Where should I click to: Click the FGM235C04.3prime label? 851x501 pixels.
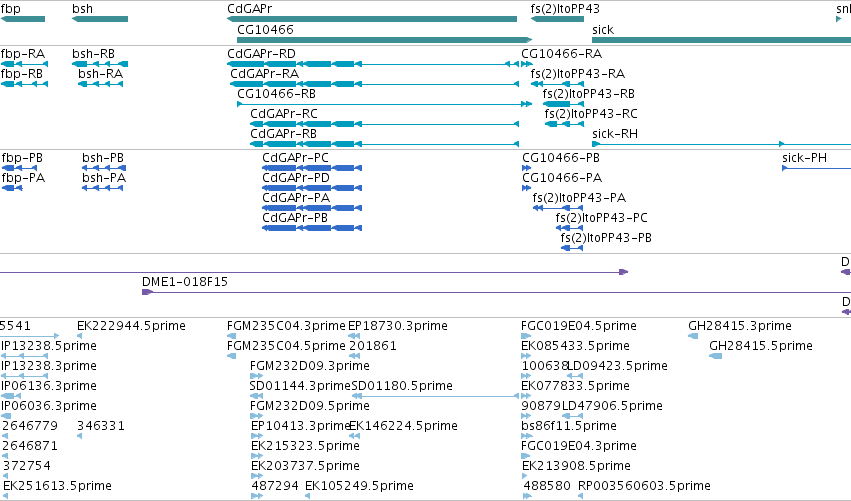(x=287, y=326)
